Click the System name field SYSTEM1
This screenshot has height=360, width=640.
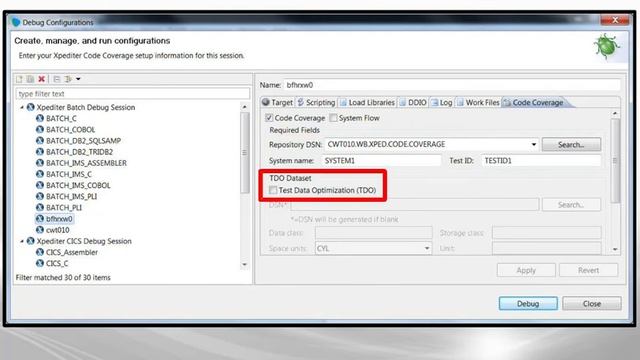pyautogui.click(x=382, y=161)
